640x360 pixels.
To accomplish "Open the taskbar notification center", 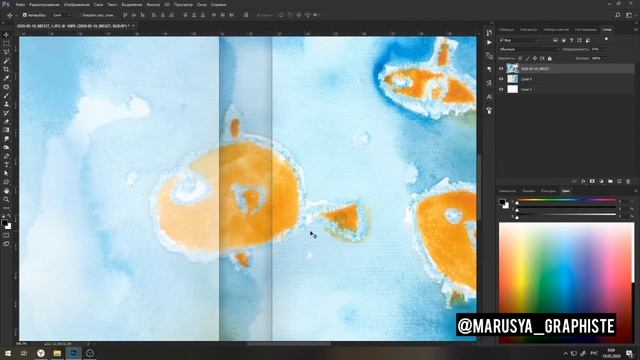I will pos(629,353).
